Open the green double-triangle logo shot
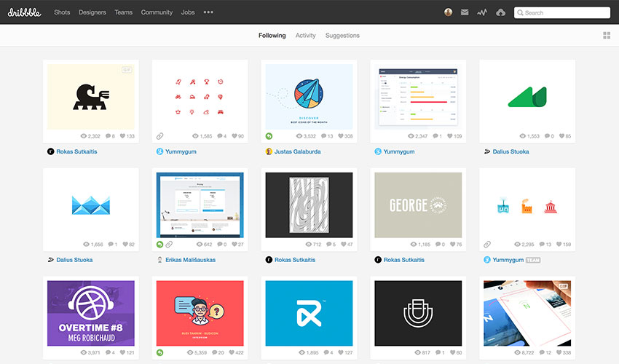The height and width of the screenshot is (364, 619). click(x=527, y=97)
